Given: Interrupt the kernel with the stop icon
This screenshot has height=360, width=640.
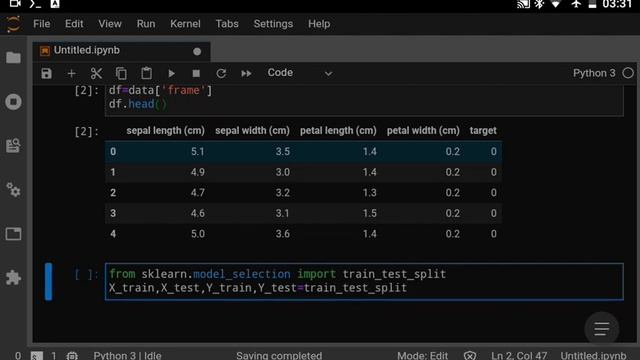Looking at the screenshot, I should coord(196,73).
